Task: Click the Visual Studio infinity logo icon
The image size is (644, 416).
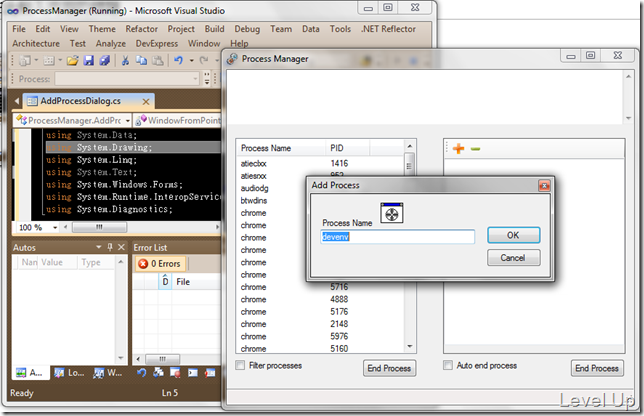Action: [x=13, y=11]
